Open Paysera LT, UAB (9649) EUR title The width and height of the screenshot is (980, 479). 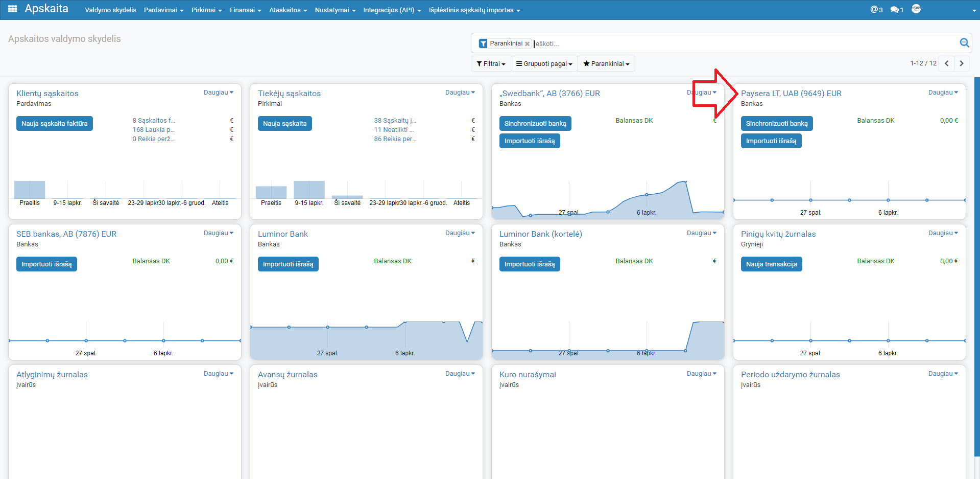point(791,94)
